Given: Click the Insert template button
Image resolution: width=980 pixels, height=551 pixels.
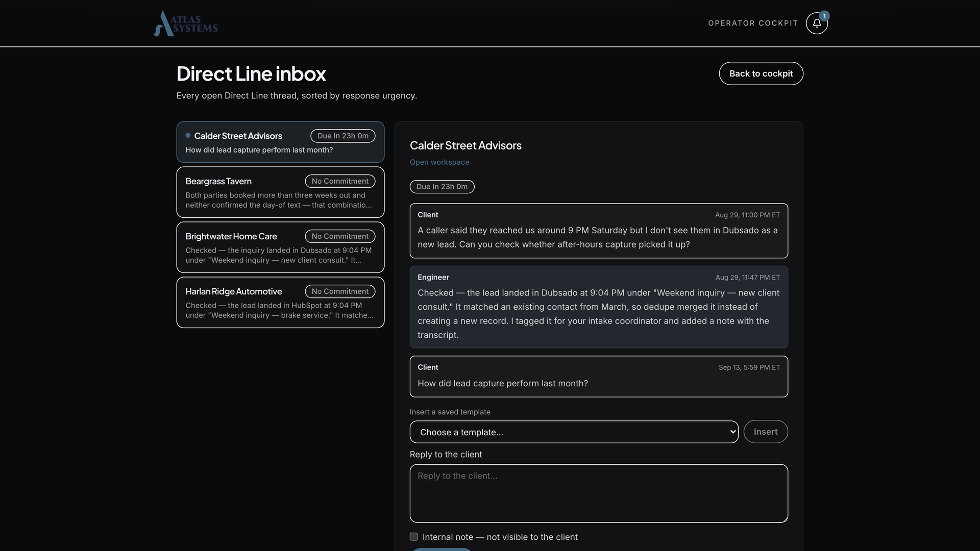Looking at the screenshot, I should (x=766, y=432).
